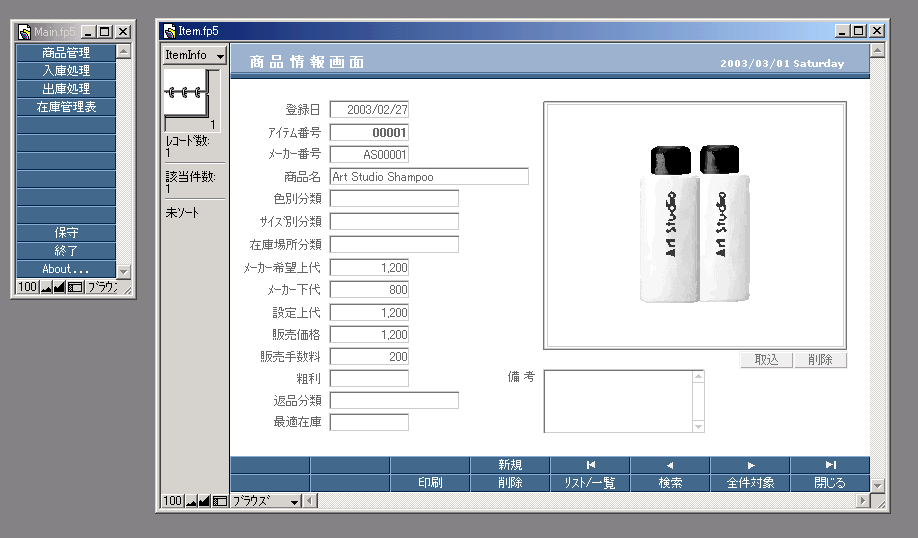Click Item.fp5 vertical scrollbar up arrow
The width and height of the screenshot is (918, 538).
tap(877, 50)
